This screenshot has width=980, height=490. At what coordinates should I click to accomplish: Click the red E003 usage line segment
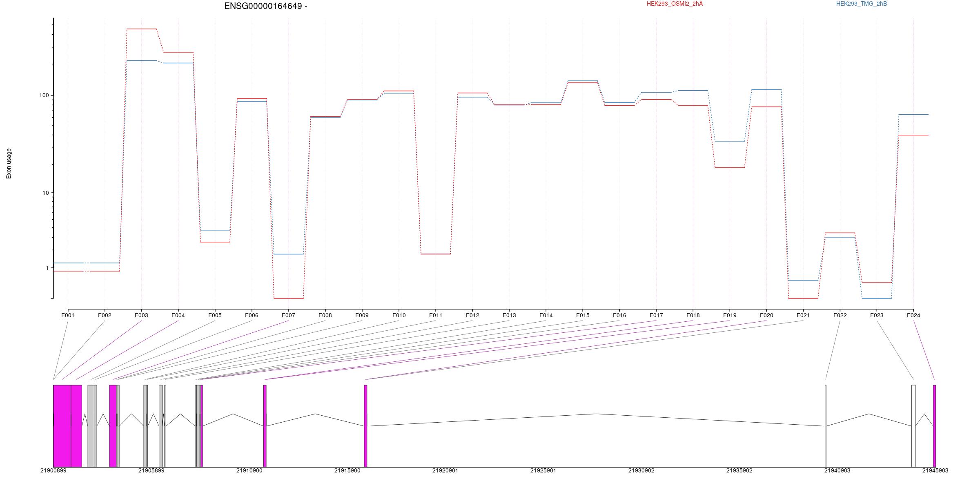tap(141, 29)
